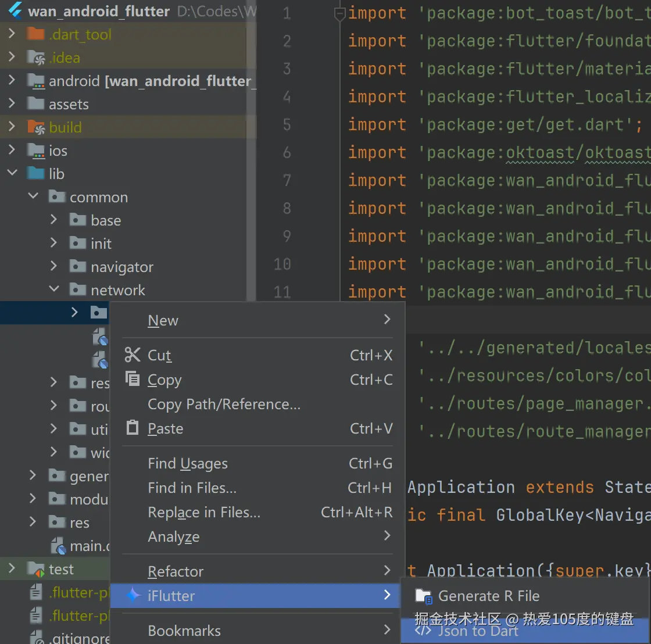Open the Analyze submenu
Screen dimensions: 651x644
(x=257, y=536)
